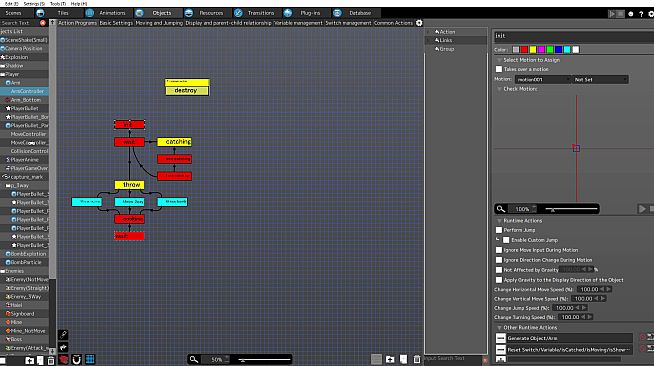
Task: Enable Custom Jump checkbox
Action: pos(506,240)
